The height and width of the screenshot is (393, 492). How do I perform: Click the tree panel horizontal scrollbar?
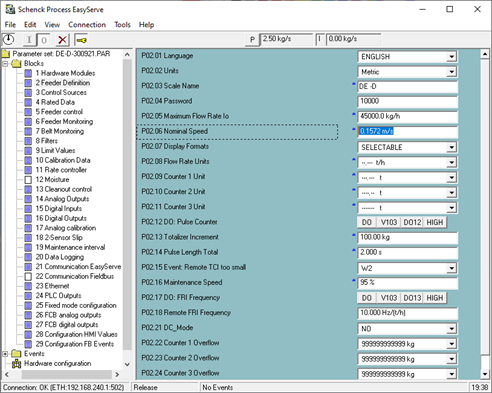(62, 374)
